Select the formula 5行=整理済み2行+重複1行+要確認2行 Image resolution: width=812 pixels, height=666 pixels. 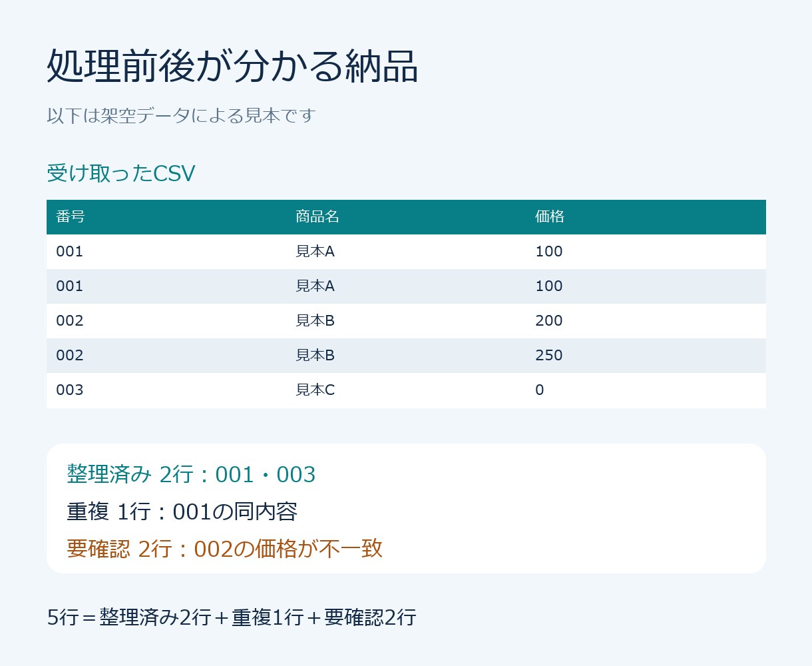[x=232, y=617]
